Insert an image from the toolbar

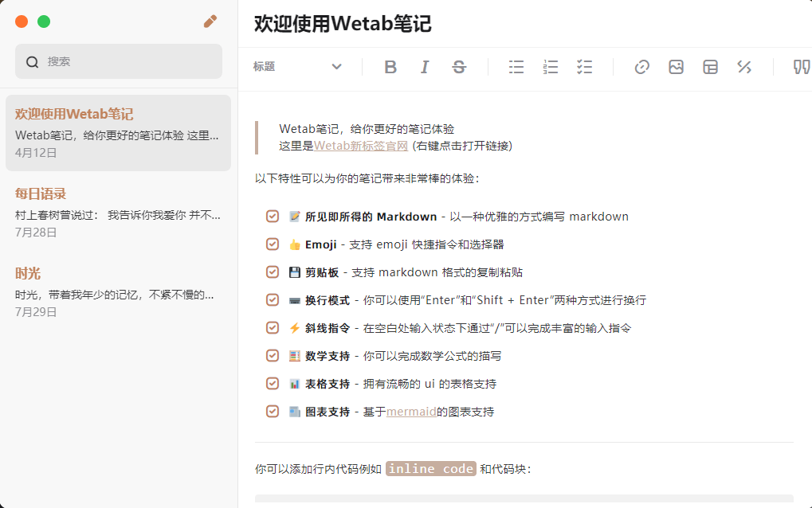[x=676, y=67]
